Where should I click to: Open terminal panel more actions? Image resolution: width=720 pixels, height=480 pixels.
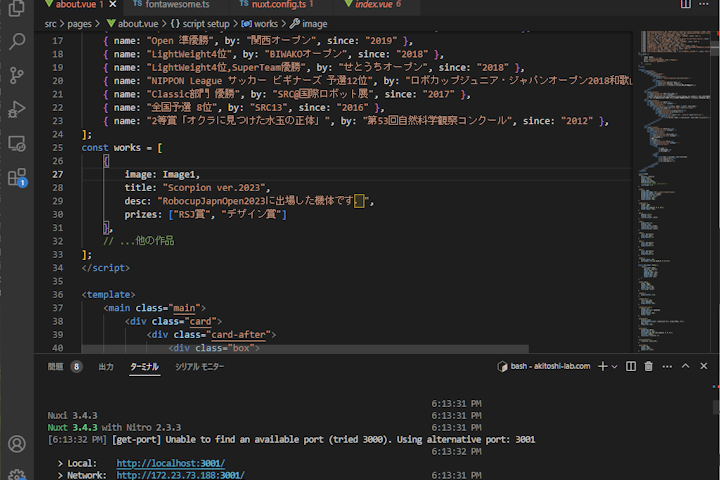pos(667,366)
